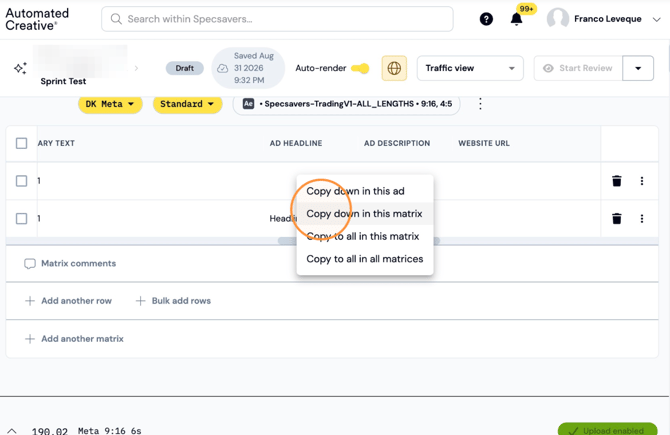670x435 pixels.
Task: Choose Copy down in this ad
Action: (x=365, y=191)
